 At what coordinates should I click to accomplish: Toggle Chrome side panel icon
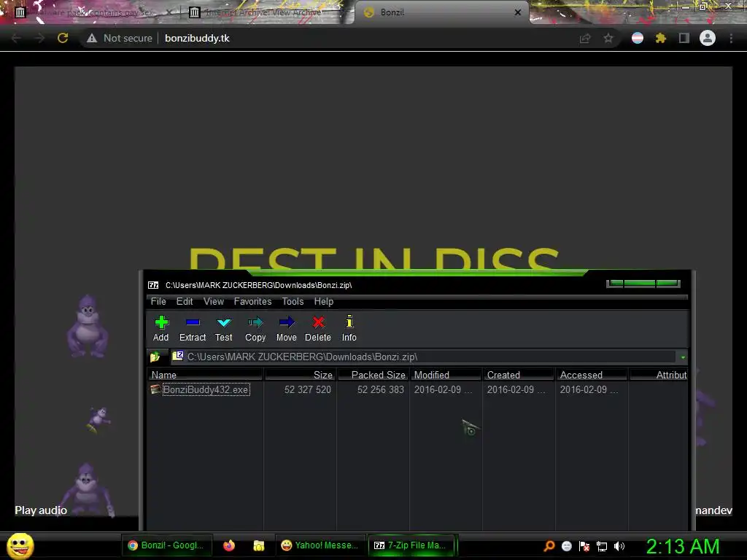click(x=684, y=38)
